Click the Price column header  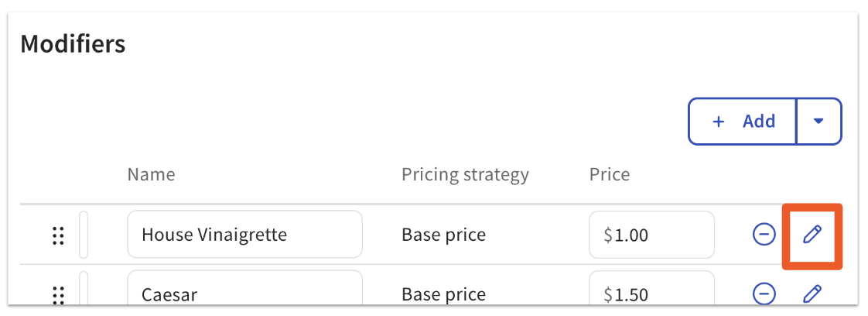click(609, 174)
